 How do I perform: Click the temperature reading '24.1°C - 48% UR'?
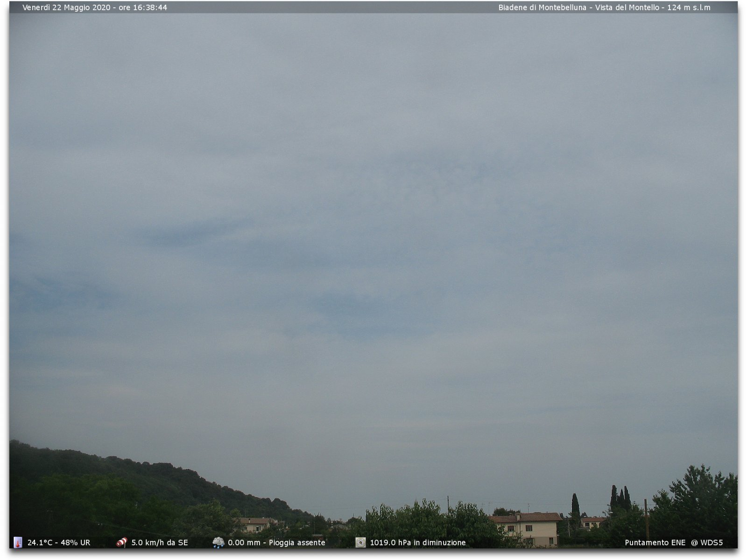[59, 543]
